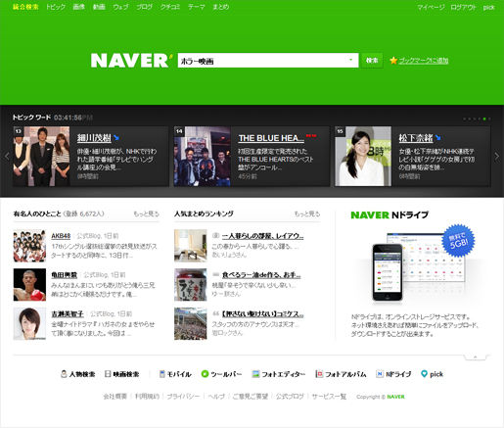Open the まとめ tab

point(221,7)
